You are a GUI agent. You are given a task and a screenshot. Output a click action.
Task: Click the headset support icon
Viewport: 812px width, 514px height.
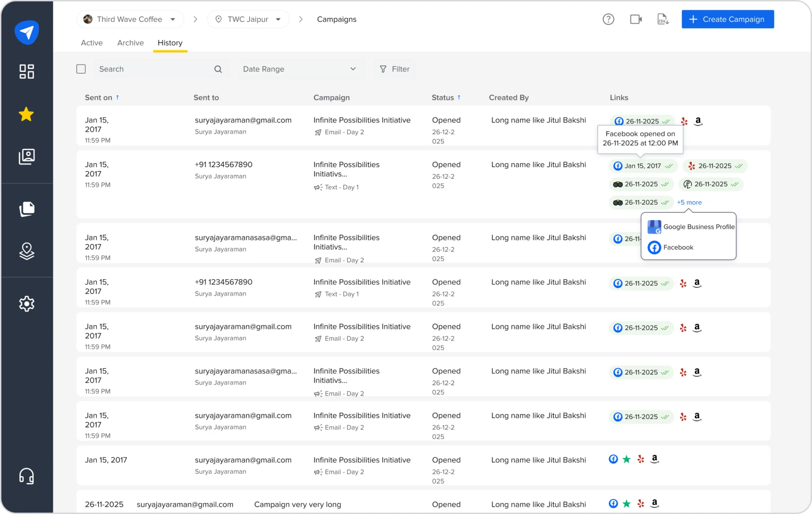coord(27,476)
